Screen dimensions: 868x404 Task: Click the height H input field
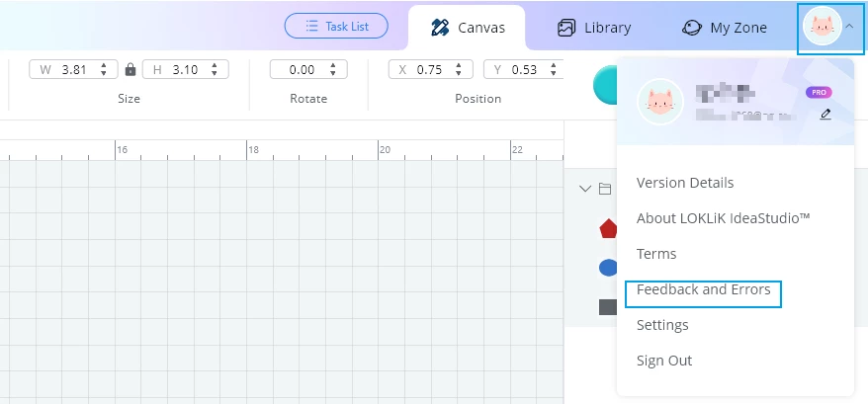[x=186, y=70]
